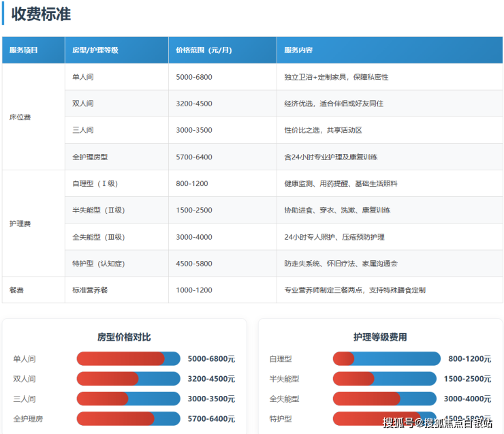The width and height of the screenshot is (504, 434).
Task: Click the 服务项目 column header
Action: click(x=24, y=50)
